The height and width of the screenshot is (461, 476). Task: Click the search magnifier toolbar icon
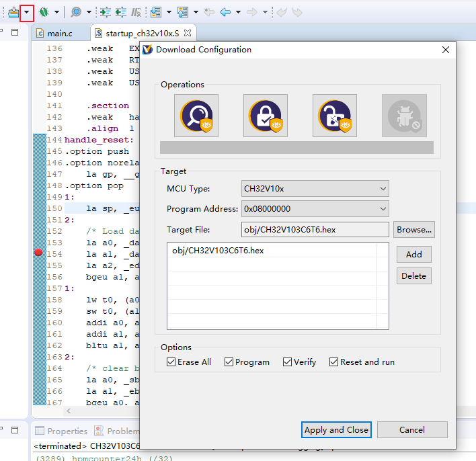coord(76,12)
